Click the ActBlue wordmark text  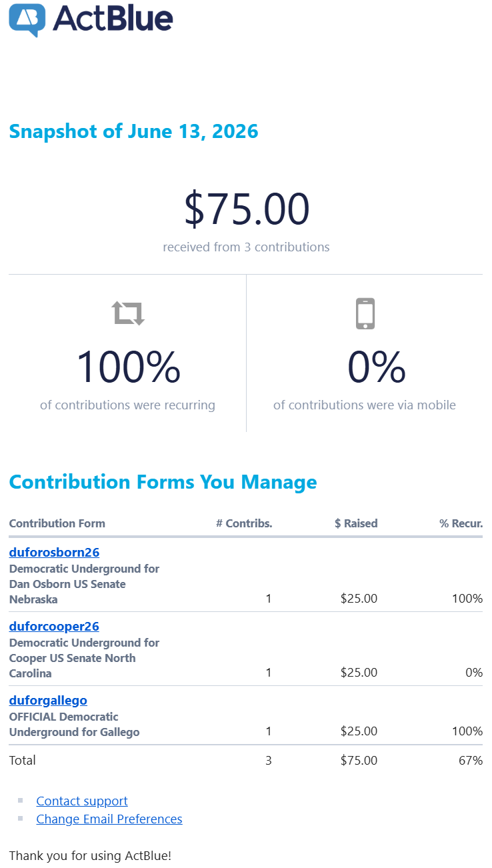click(x=113, y=18)
